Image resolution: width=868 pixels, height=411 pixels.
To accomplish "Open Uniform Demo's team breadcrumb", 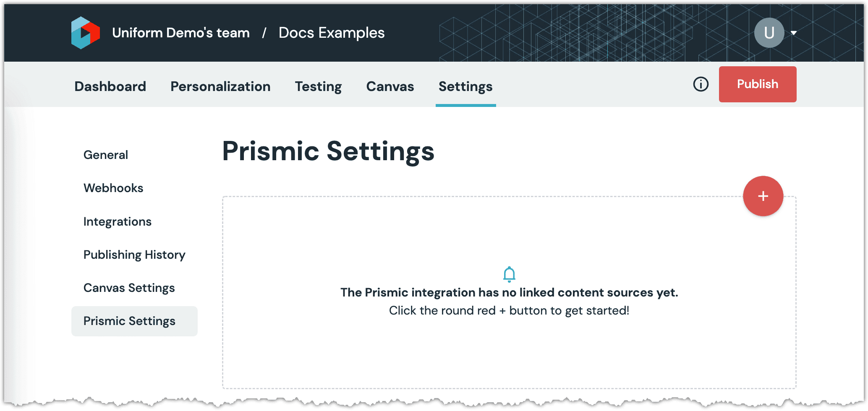I will (181, 33).
